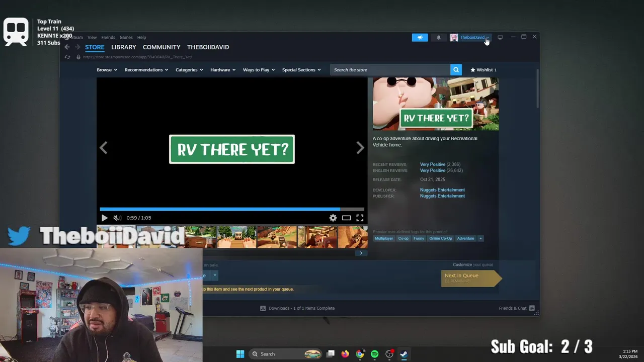Open the recent reviews Very Positive link

click(433, 164)
